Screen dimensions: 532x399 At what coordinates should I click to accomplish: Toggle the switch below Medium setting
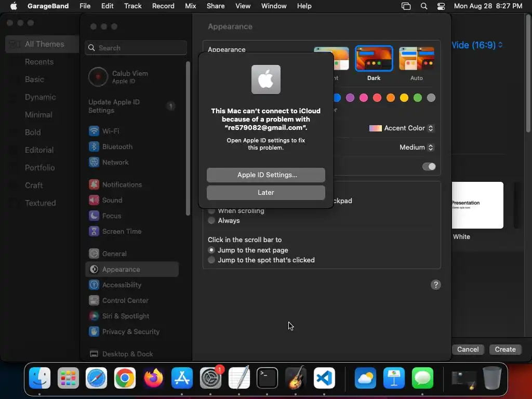coord(429,167)
